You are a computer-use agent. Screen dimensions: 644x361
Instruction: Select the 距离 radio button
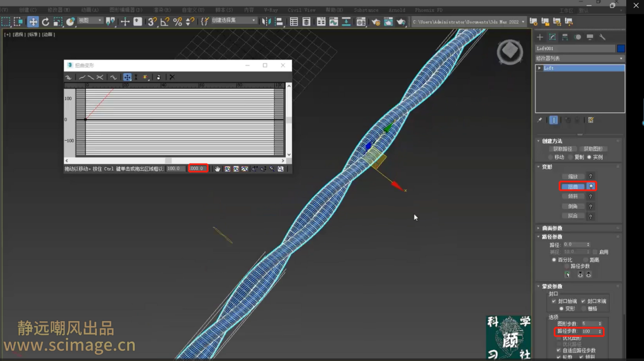click(x=586, y=260)
